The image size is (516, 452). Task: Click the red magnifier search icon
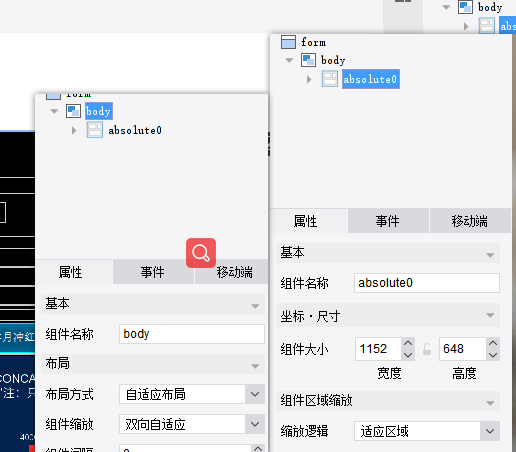201,253
